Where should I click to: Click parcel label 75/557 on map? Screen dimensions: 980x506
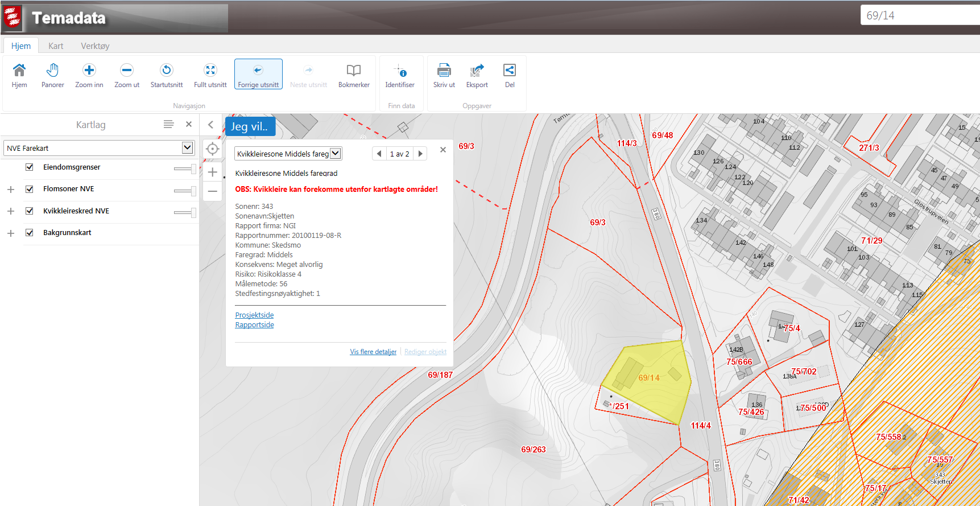940,460
